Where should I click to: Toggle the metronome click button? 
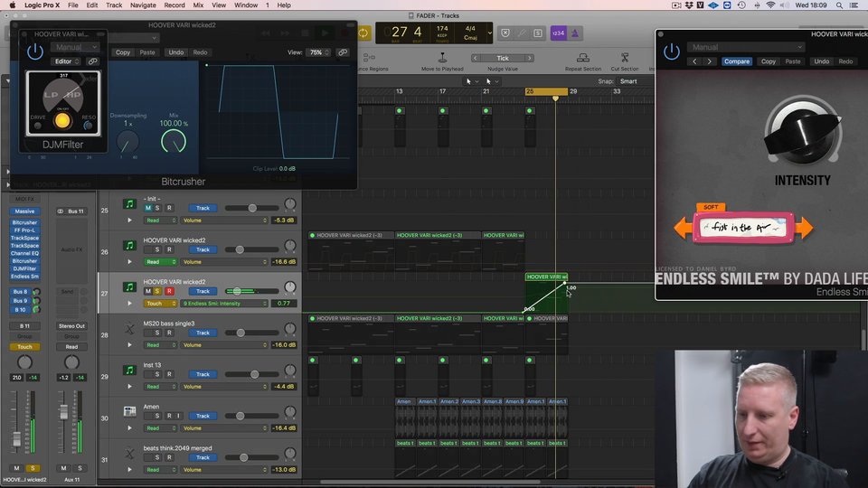(575, 33)
